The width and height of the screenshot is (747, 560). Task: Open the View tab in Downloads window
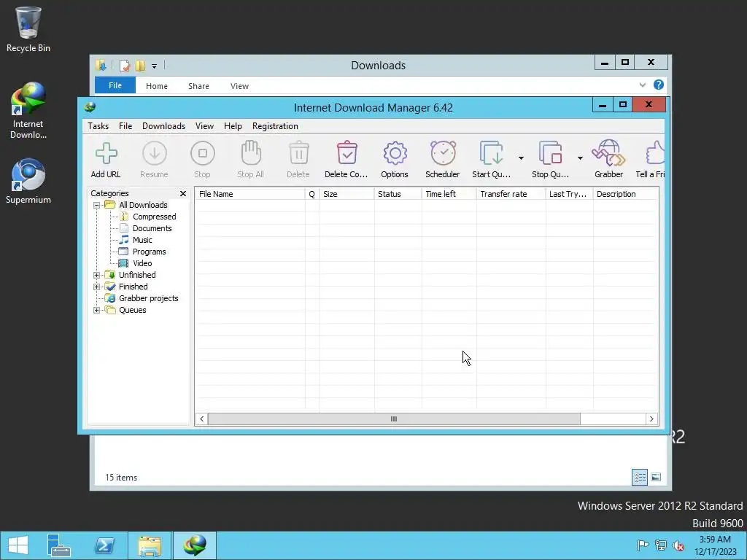(x=239, y=86)
